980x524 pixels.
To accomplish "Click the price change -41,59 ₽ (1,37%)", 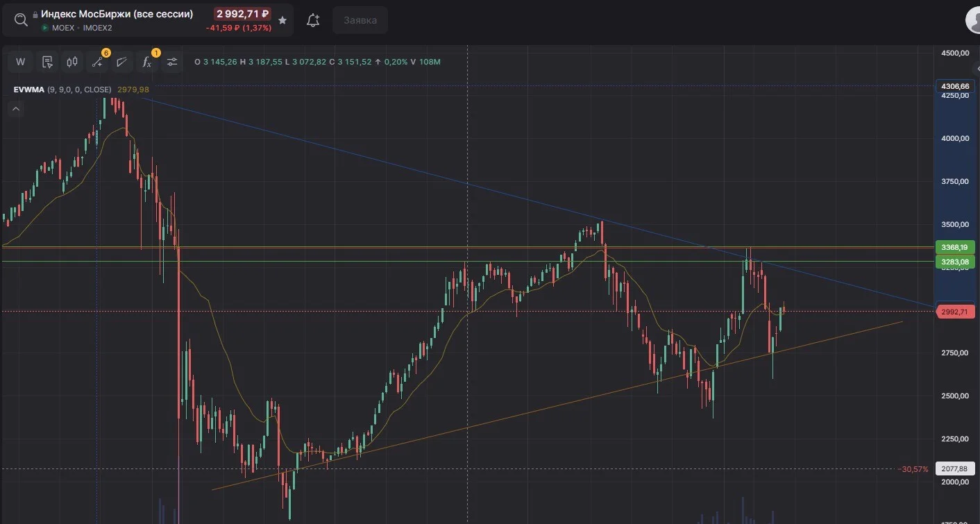I will pyautogui.click(x=239, y=28).
